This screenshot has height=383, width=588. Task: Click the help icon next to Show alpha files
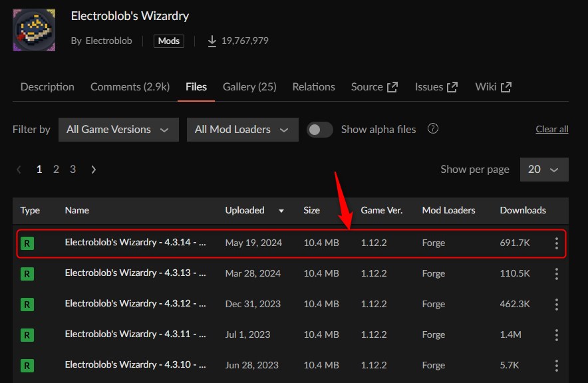pyautogui.click(x=433, y=128)
